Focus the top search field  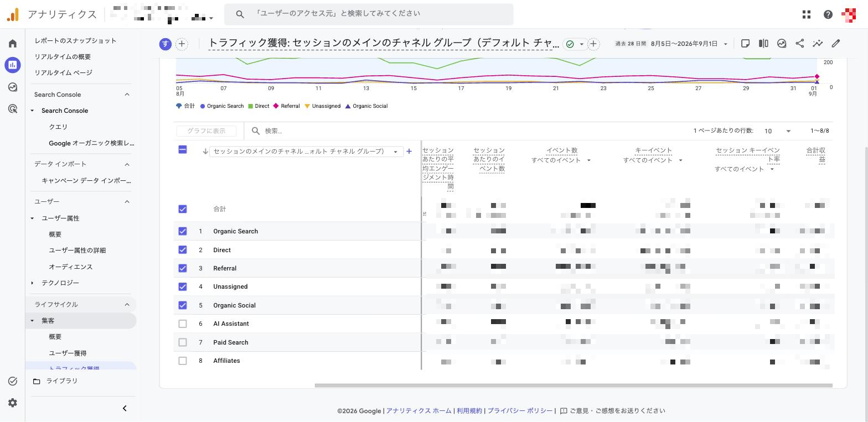[x=369, y=14]
